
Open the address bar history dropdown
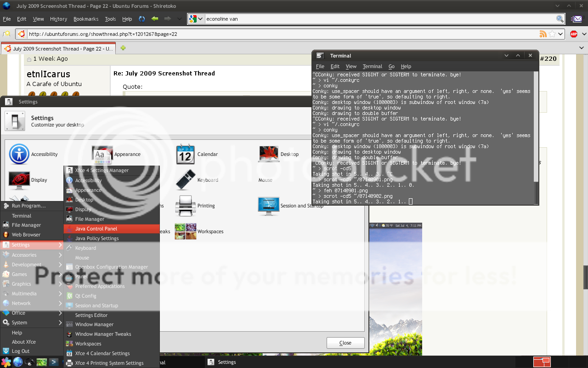[560, 34]
